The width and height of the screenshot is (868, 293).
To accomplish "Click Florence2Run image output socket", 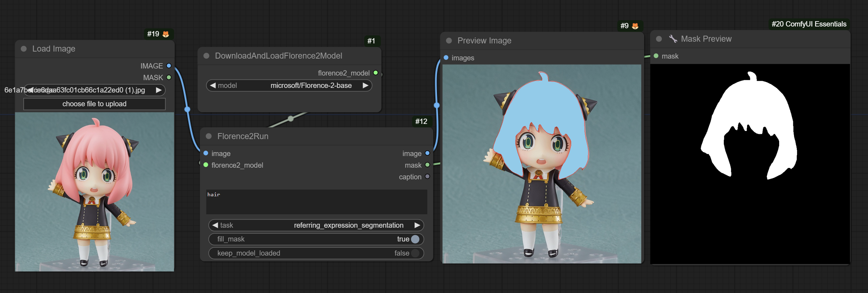I will coord(427,153).
